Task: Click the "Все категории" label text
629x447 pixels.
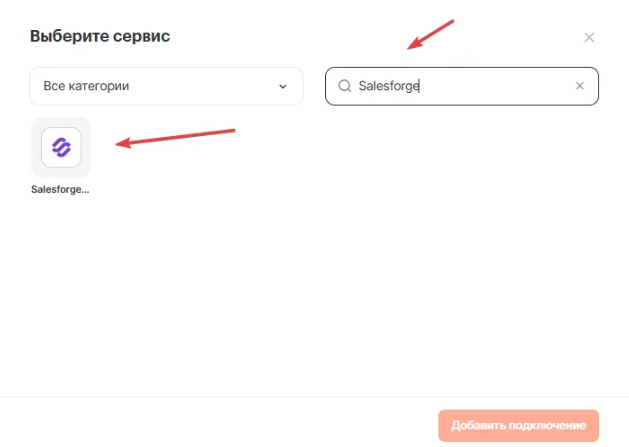Action: (86, 86)
